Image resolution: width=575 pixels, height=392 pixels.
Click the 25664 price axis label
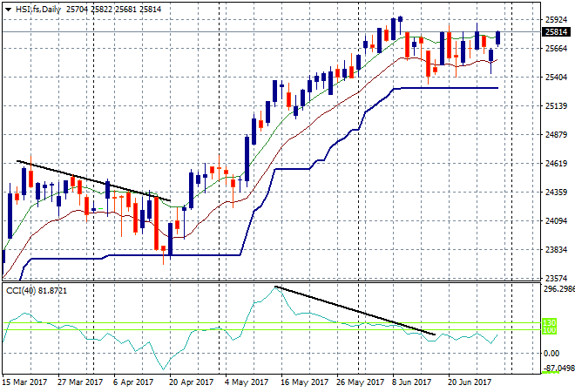[556, 49]
